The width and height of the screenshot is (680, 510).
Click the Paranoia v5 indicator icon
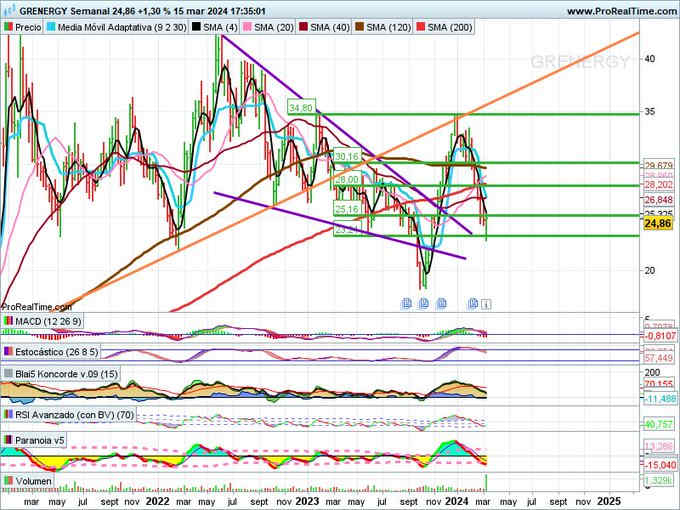coord(8,440)
